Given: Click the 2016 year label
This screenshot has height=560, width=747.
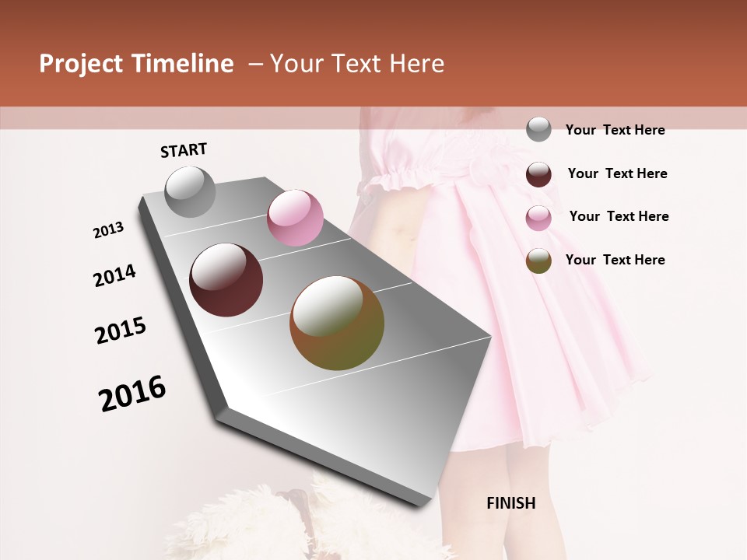Looking at the screenshot, I should (132, 392).
